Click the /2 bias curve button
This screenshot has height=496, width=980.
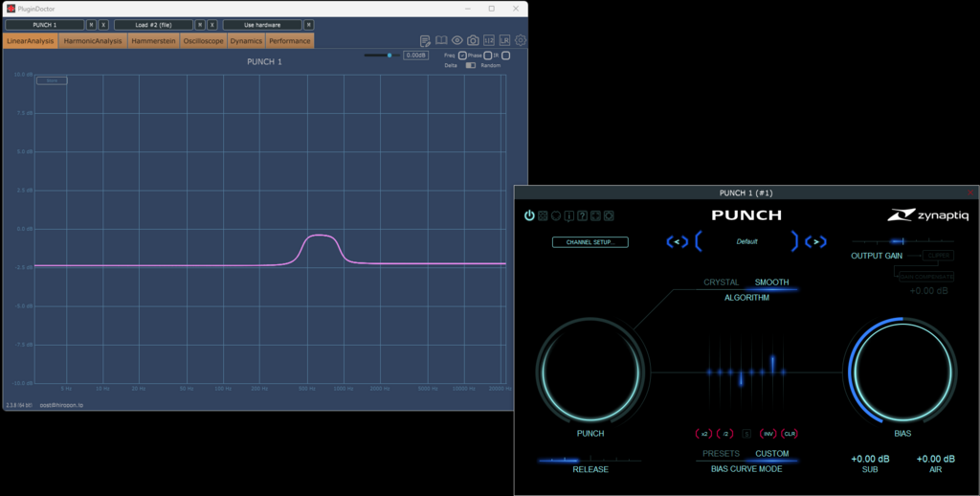point(725,434)
